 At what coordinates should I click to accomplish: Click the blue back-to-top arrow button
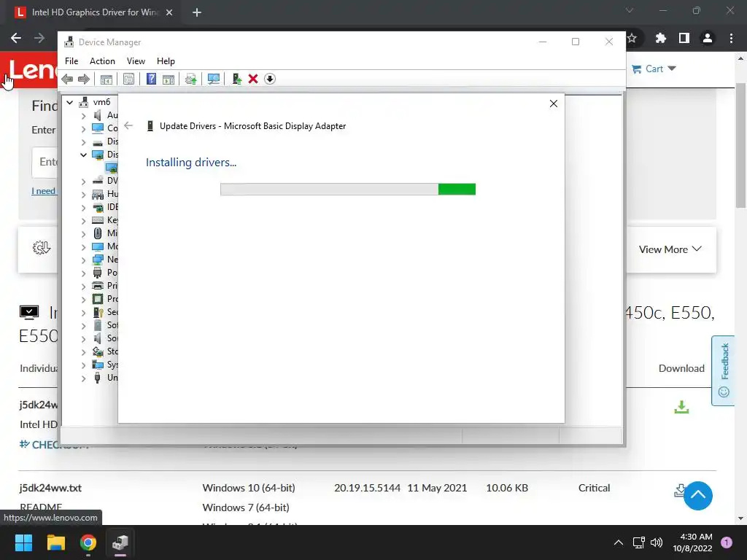(x=698, y=496)
